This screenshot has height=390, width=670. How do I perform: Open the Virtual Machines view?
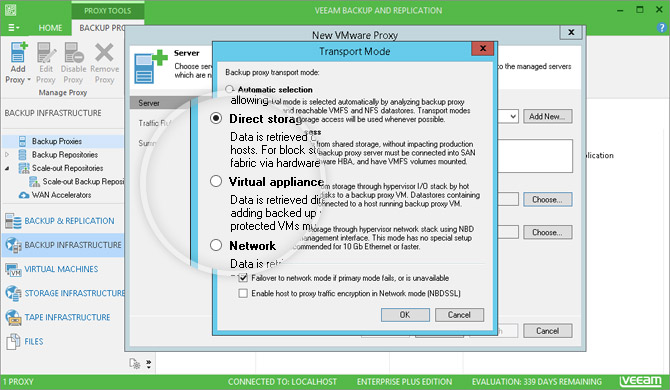(x=61, y=269)
